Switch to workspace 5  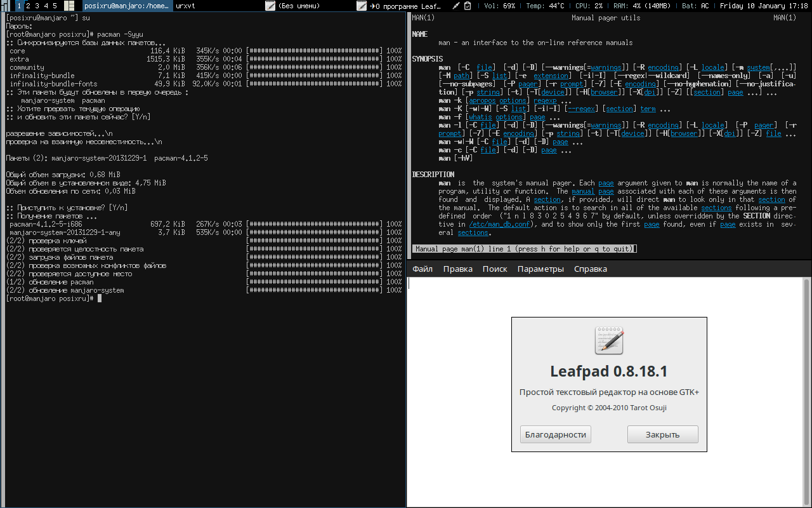[x=55, y=6]
